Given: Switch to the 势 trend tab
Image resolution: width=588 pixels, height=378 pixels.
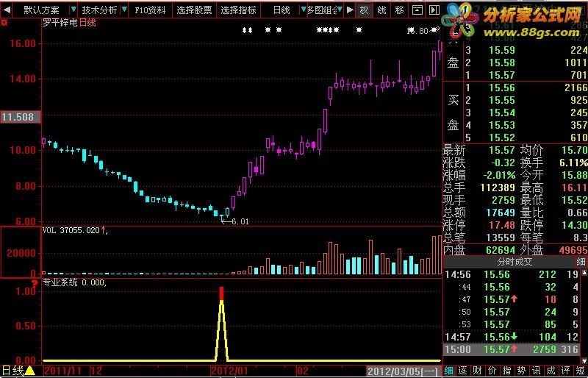Looking at the screenshot, I should (521, 371).
